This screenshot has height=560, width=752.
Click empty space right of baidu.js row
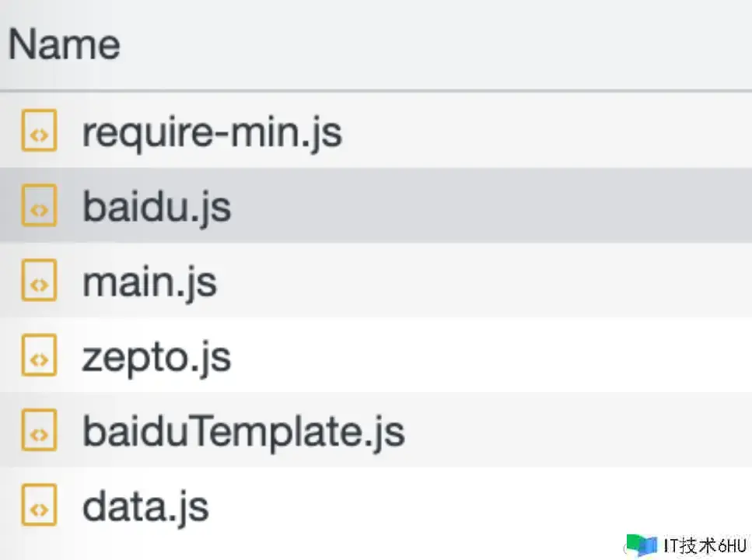coord(505,207)
